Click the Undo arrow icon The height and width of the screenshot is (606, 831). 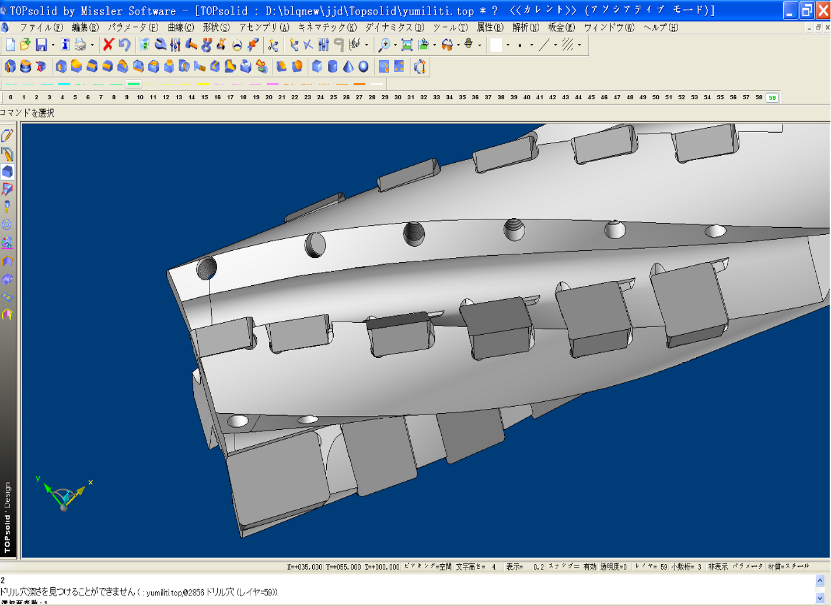(124, 45)
